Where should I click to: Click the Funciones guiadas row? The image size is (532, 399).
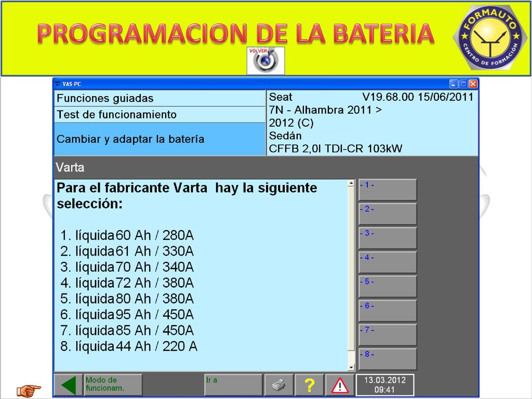click(x=159, y=98)
